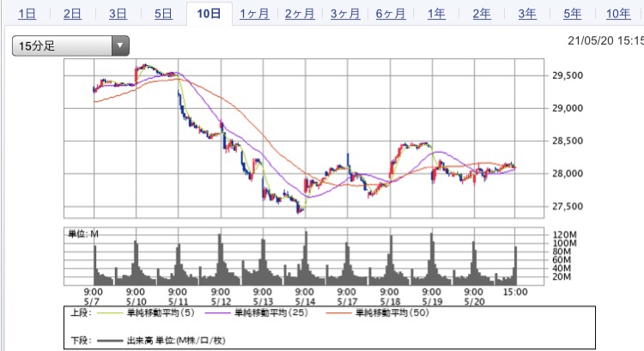This screenshot has width=644, height=351.
Task: Click the 28,000 price axis label
Action: (568, 173)
